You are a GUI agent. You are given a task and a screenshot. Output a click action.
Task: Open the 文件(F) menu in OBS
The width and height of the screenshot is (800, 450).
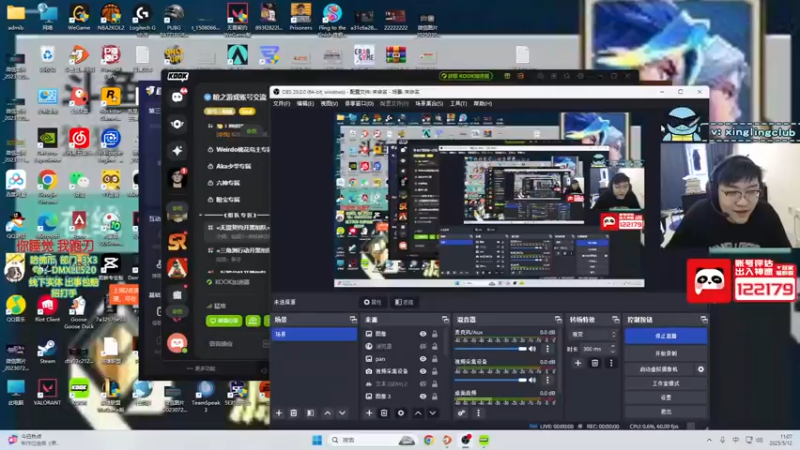pyautogui.click(x=281, y=104)
